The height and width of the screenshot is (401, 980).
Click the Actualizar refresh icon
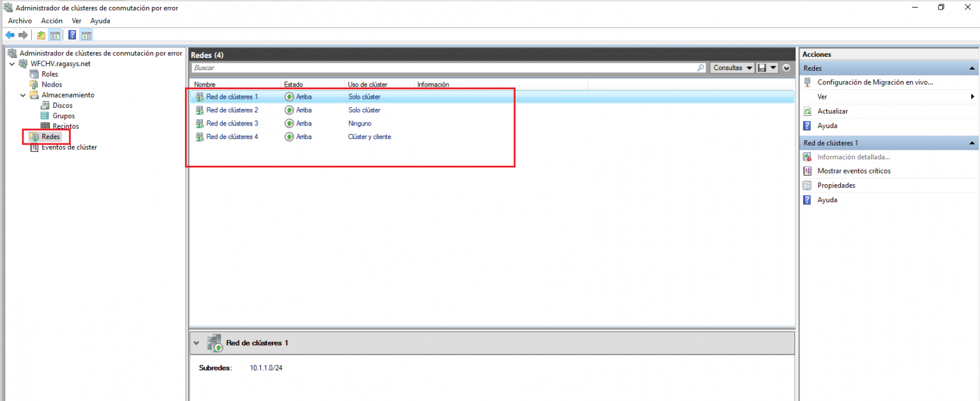point(808,111)
